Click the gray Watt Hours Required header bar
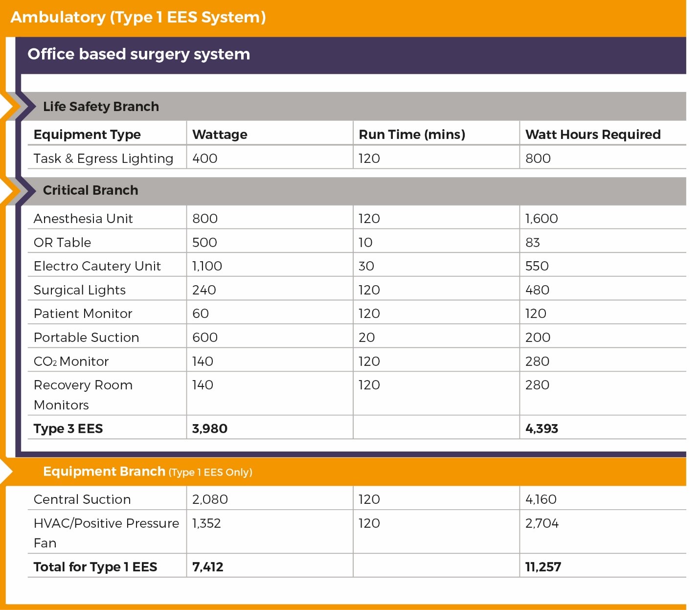Screen dimensions: 700x610 coord(592,134)
